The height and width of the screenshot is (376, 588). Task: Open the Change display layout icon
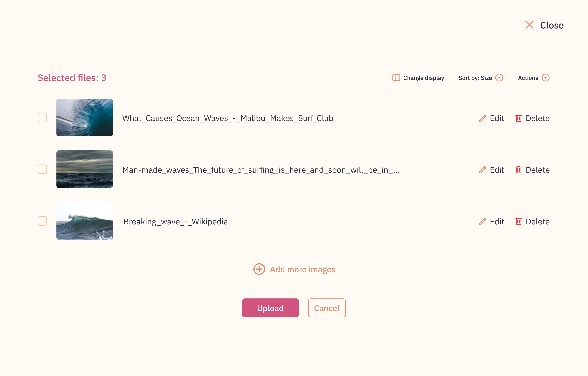pos(396,78)
